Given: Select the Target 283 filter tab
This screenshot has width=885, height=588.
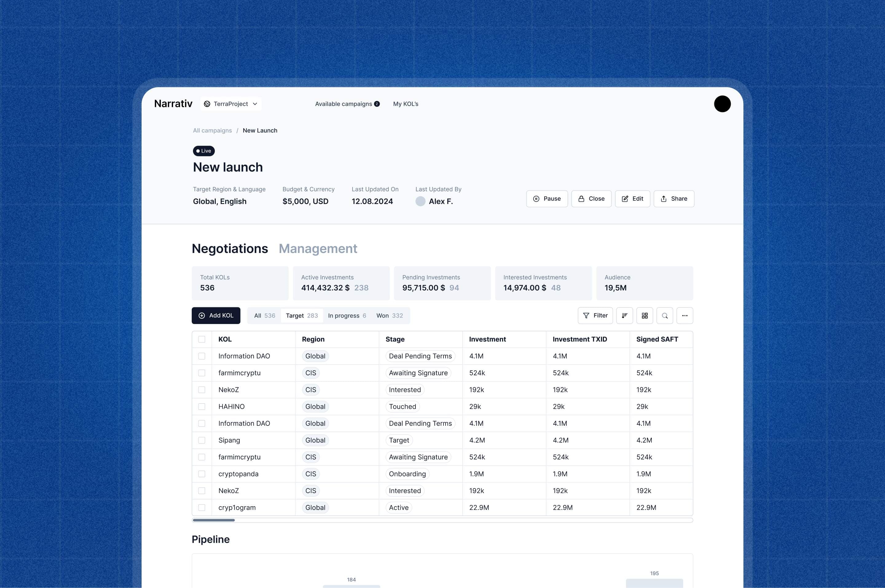Looking at the screenshot, I should [x=302, y=315].
